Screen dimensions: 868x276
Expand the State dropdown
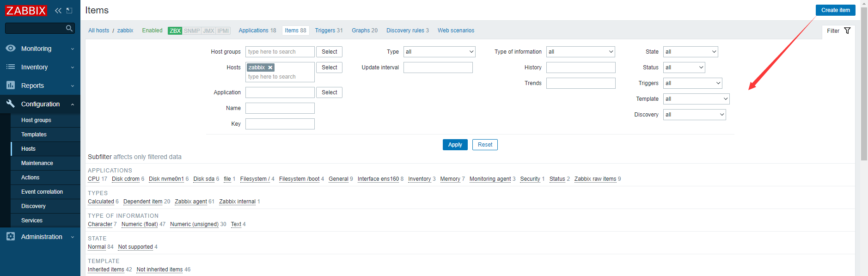coord(691,52)
